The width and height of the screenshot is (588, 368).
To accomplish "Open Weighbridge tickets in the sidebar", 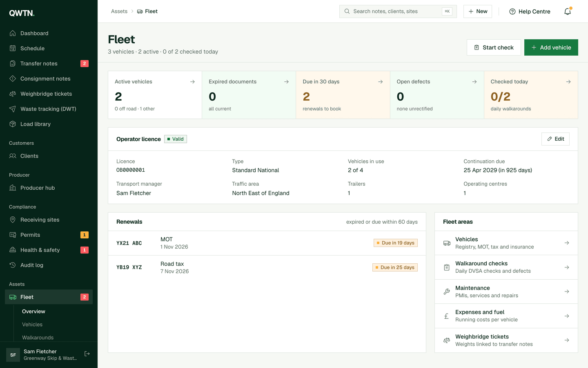I will click(x=49, y=94).
